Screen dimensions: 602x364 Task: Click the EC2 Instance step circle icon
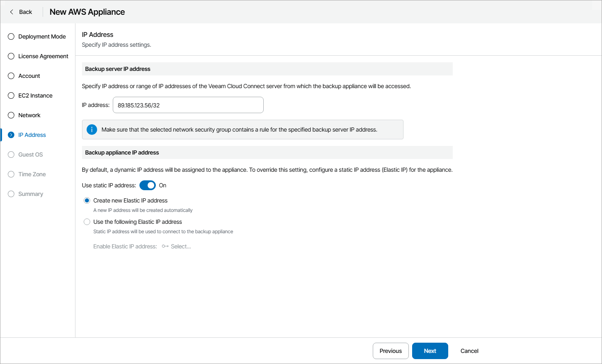click(11, 96)
